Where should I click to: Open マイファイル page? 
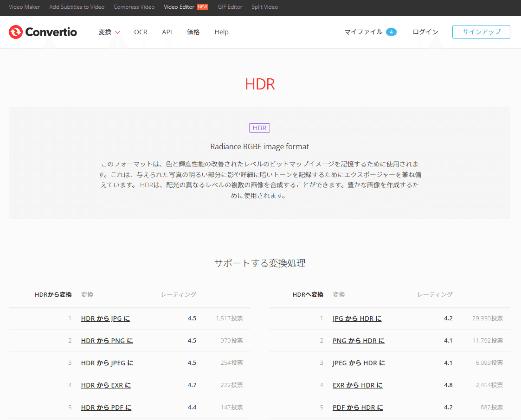pos(363,32)
